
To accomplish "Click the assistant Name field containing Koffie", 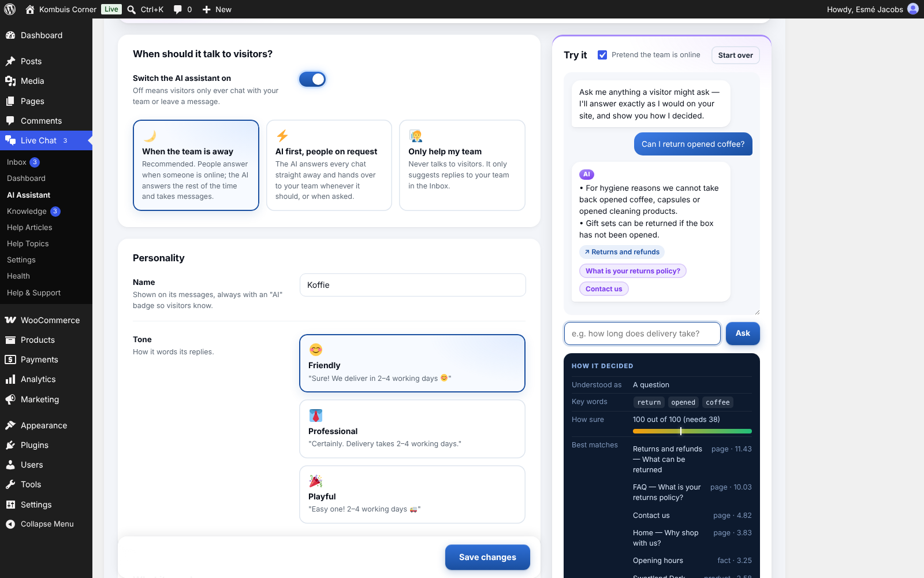I will (413, 285).
